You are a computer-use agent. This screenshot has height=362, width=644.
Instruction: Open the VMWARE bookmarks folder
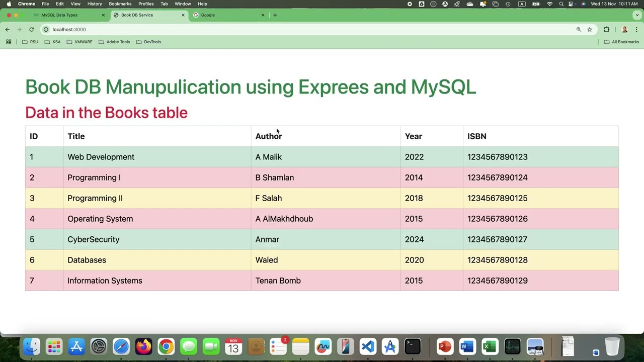pos(79,42)
